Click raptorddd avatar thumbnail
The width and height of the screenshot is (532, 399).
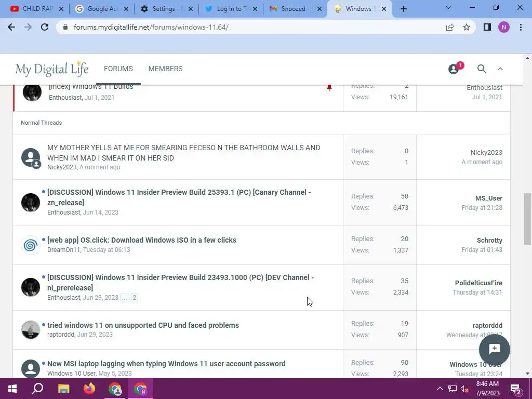(x=31, y=329)
